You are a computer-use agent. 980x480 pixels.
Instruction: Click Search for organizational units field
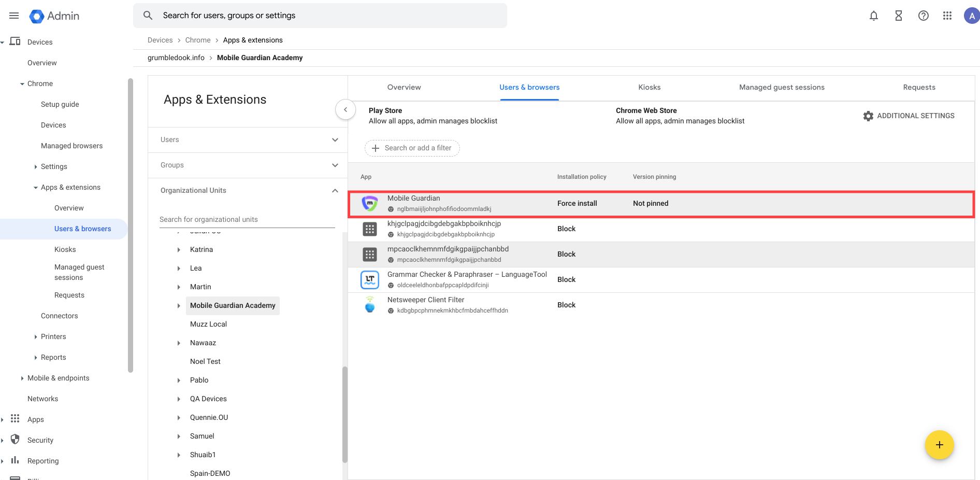pyautogui.click(x=247, y=219)
